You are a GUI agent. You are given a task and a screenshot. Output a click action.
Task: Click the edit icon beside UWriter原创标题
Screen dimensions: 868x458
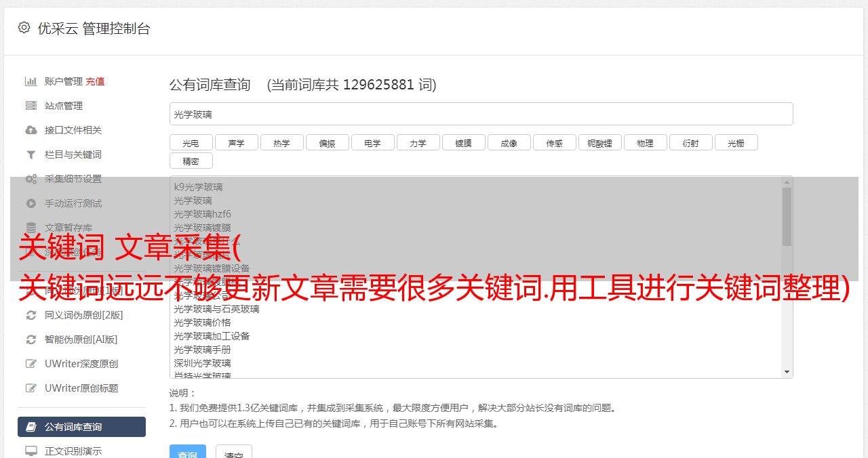(31, 388)
